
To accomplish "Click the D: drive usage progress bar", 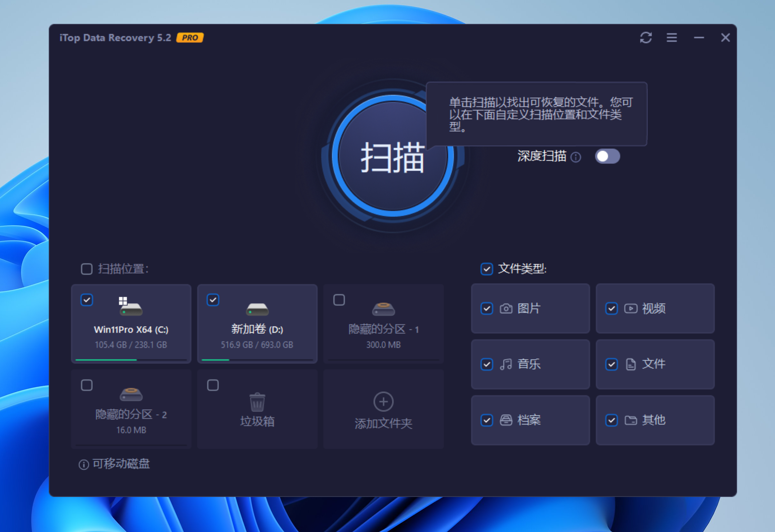I will point(257,360).
